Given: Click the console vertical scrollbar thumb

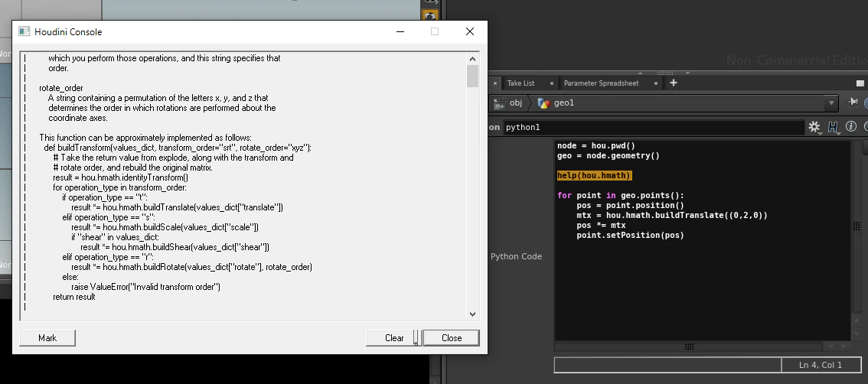Looking at the screenshot, I should coord(472,76).
